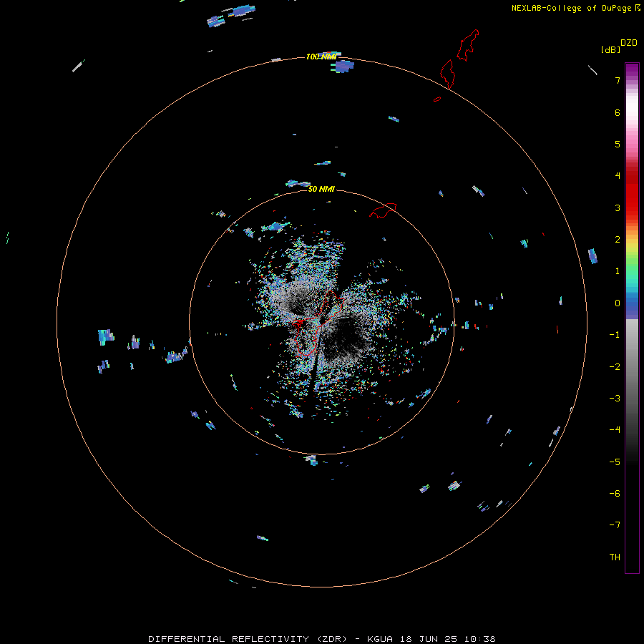The image size is (644, 644).
Task: Click the -6 dB scale value
Action: pyautogui.click(x=615, y=494)
